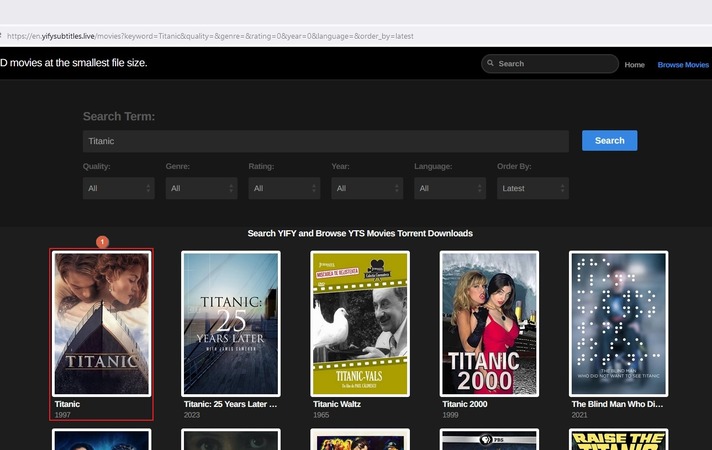The image size is (712, 450).
Task: Click the red notification badge numbered 1
Action: click(x=101, y=242)
